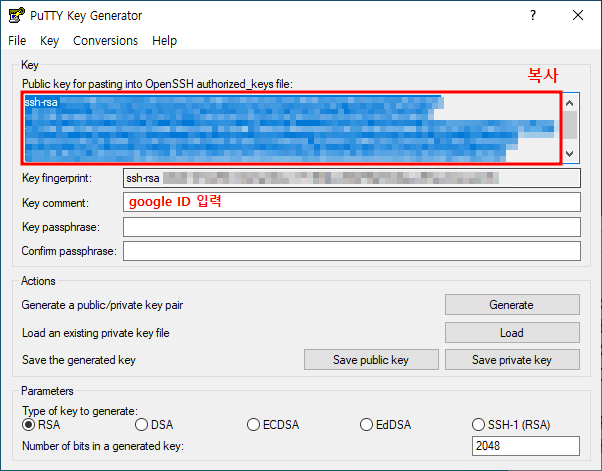This screenshot has width=602, height=471.
Task: Close the PuTTY Key Generator window
Action: pos(577,15)
